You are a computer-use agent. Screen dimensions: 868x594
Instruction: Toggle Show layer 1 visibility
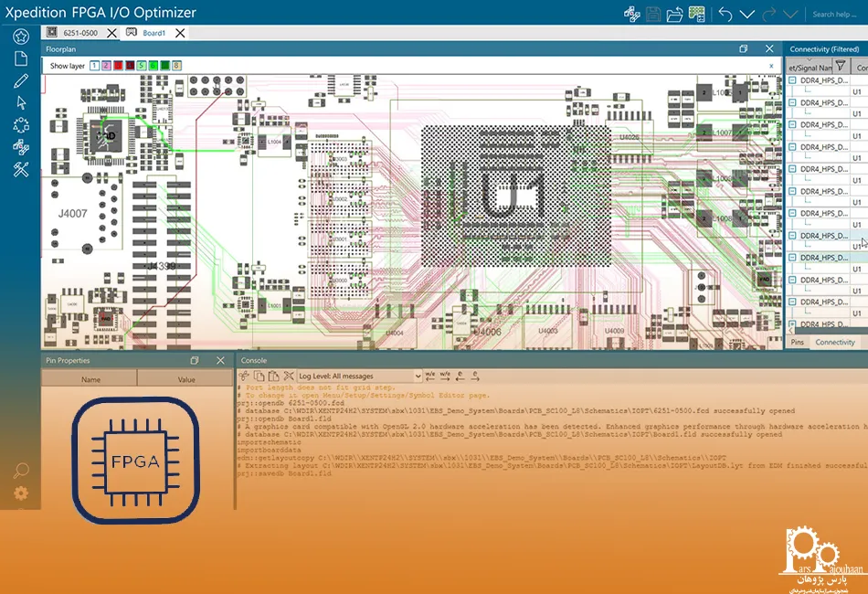pyautogui.click(x=93, y=66)
